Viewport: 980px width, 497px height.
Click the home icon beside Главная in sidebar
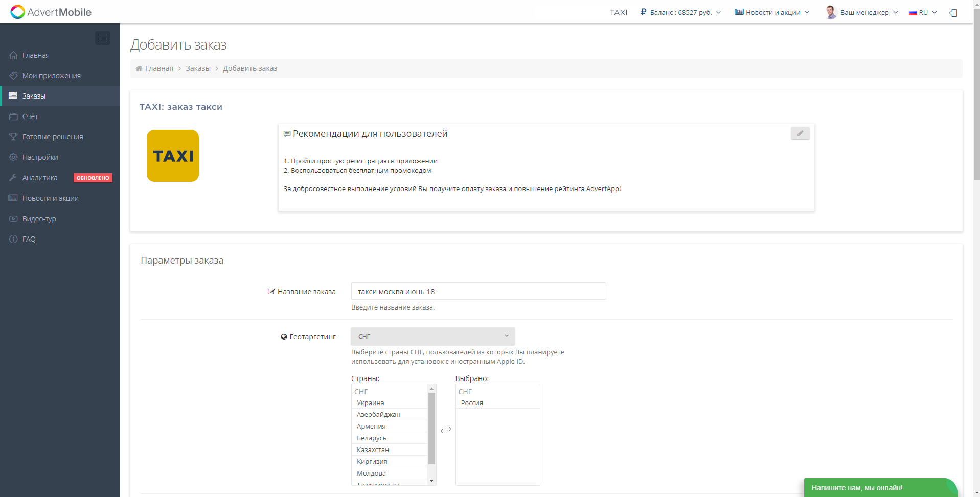[13, 55]
